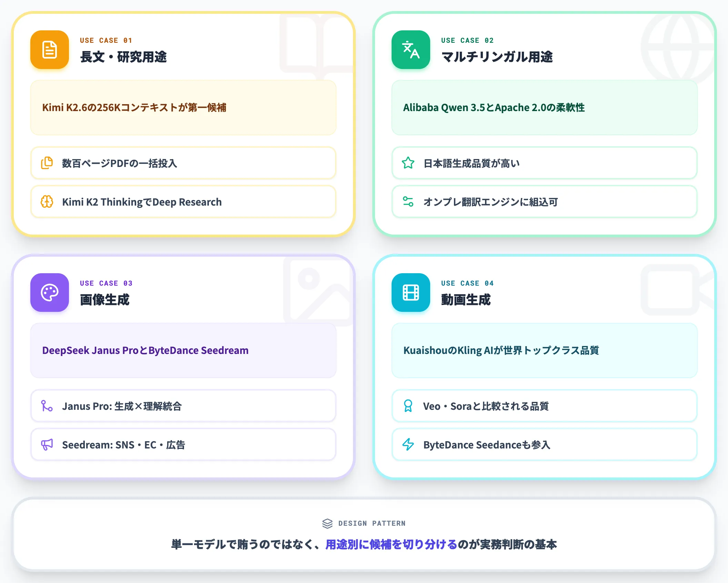The image size is (728, 583).
Task: Click the のが実務判断の基本 text
Action: (507, 544)
